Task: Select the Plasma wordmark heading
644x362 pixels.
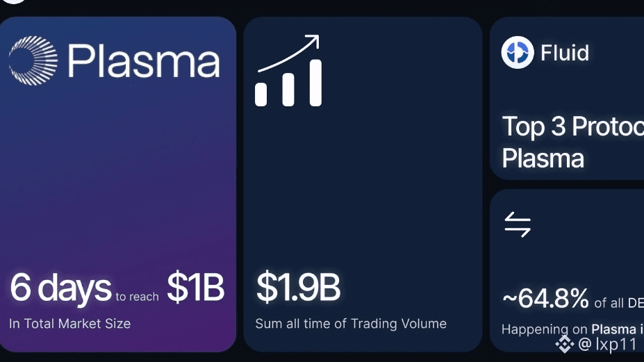Action: pyautogui.click(x=144, y=62)
